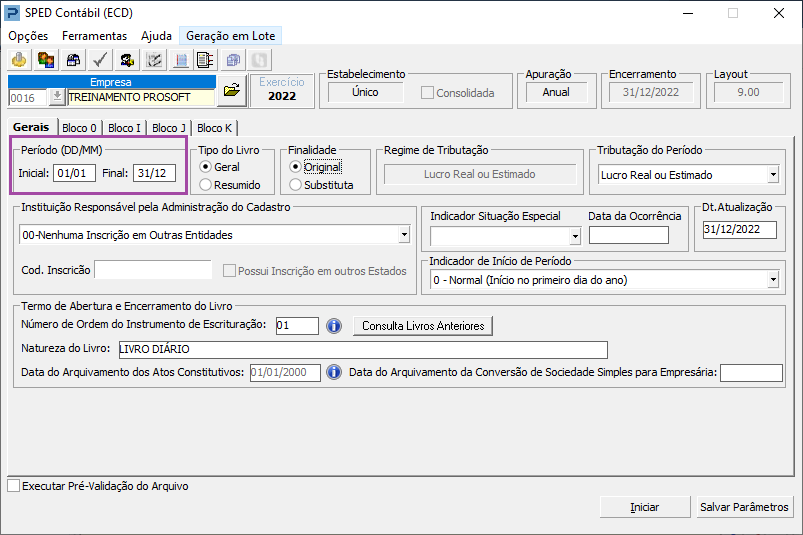This screenshot has height=535, width=803.
Task: Click the Período Inicial date field
Action: tap(73, 173)
